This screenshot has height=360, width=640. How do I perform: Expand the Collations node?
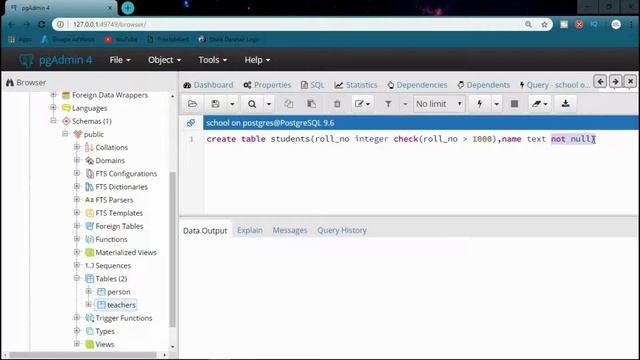click(77, 147)
